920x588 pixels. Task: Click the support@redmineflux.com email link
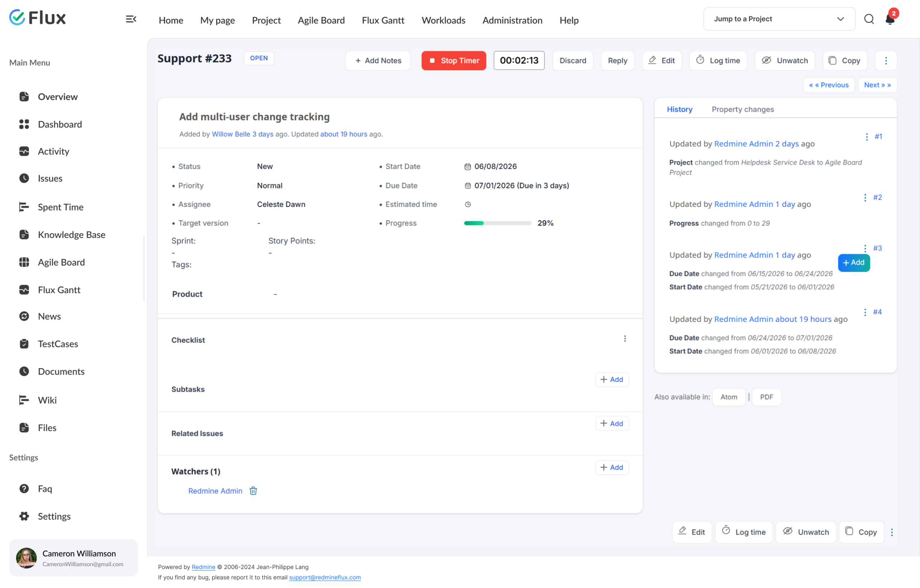tap(325, 577)
